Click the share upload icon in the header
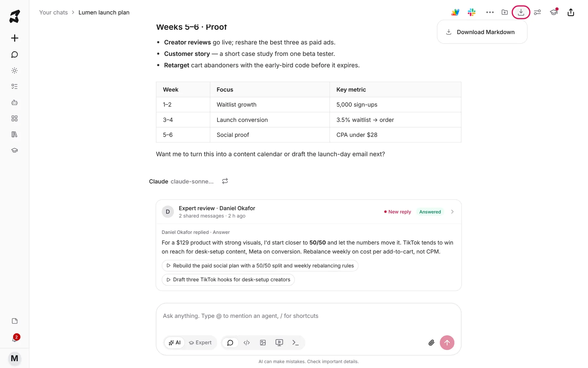The image size is (588, 368). coord(571,12)
